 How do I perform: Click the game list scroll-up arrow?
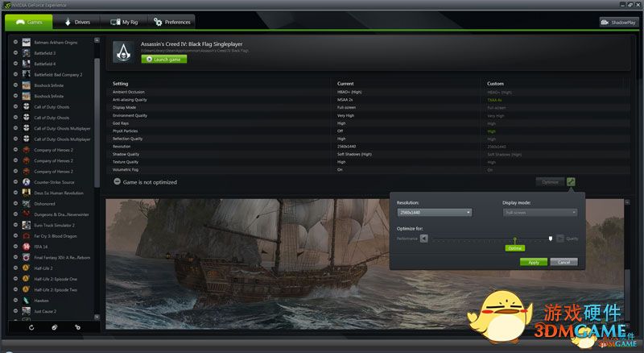point(97,40)
